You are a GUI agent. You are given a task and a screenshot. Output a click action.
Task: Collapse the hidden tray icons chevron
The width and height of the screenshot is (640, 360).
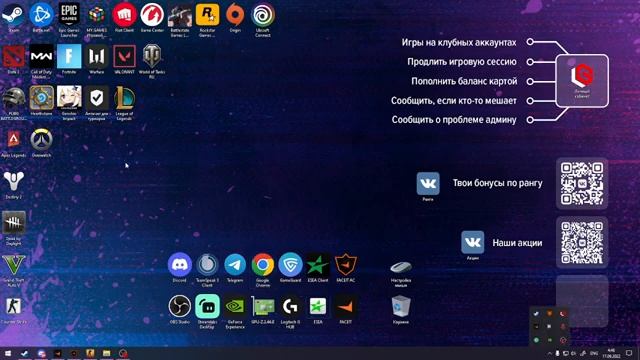(550, 353)
